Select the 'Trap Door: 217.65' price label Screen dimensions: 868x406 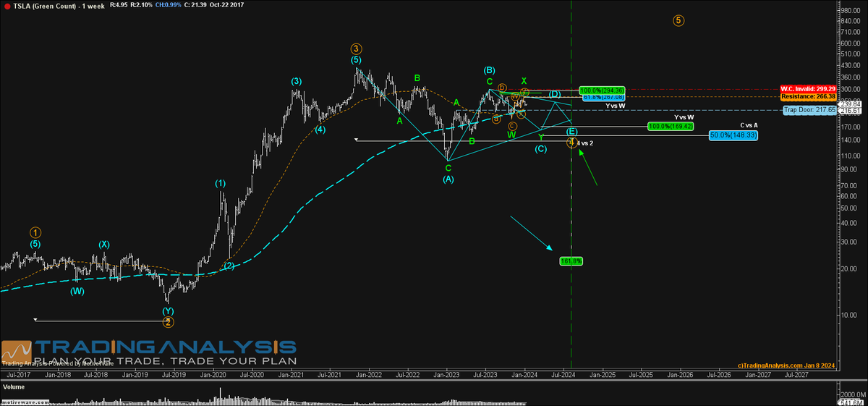[811, 109]
